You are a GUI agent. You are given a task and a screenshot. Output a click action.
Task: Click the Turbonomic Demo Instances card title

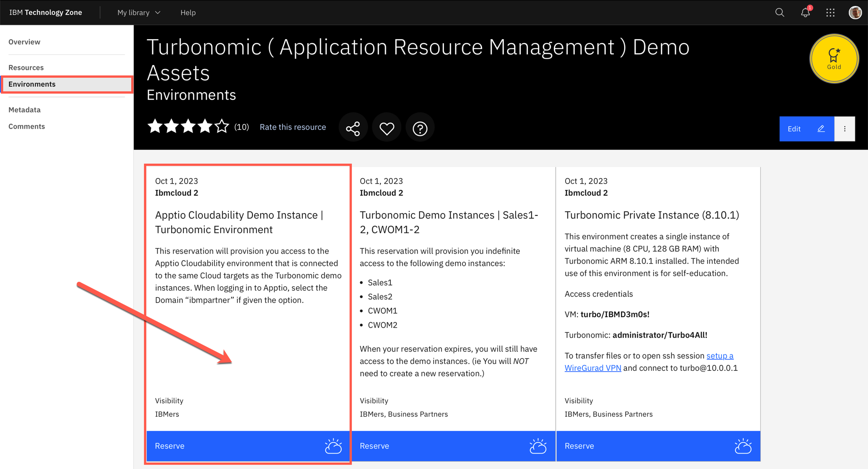(449, 222)
